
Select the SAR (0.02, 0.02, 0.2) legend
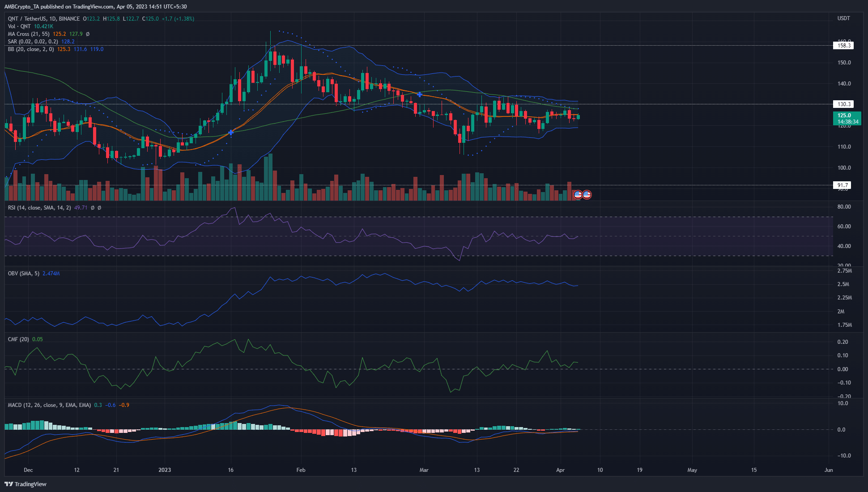pyautogui.click(x=33, y=42)
